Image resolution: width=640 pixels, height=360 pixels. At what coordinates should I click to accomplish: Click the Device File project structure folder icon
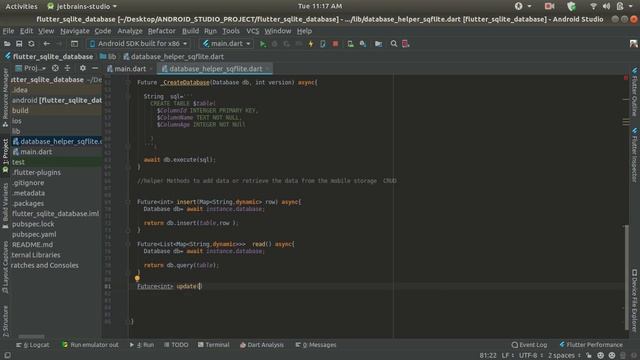click(378, 44)
